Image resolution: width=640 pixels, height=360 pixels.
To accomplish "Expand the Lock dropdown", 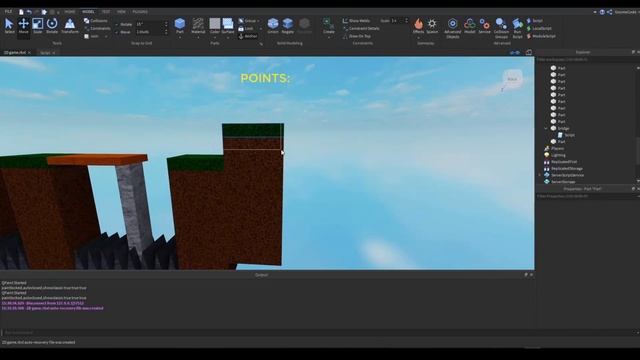I will pos(261,28).
